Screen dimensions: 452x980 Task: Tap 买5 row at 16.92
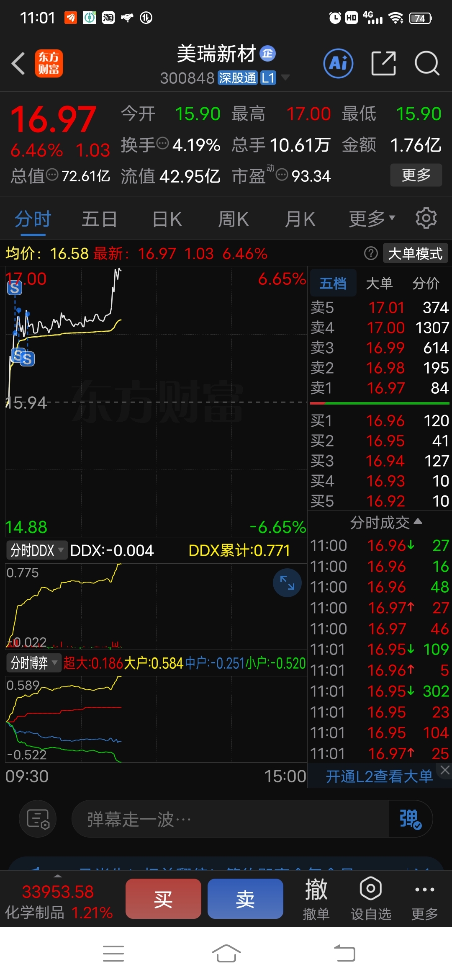pyautogui.click(x=380, y=501)
